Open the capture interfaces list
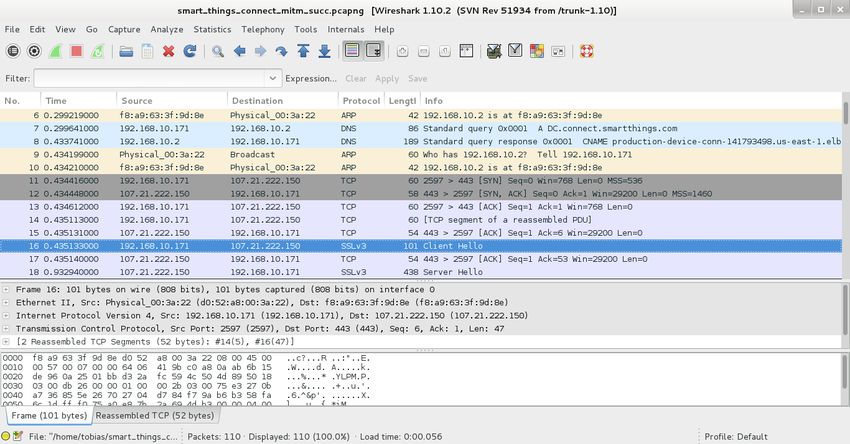850x444 pixels. pyautogui.click(x=13, y=51)
